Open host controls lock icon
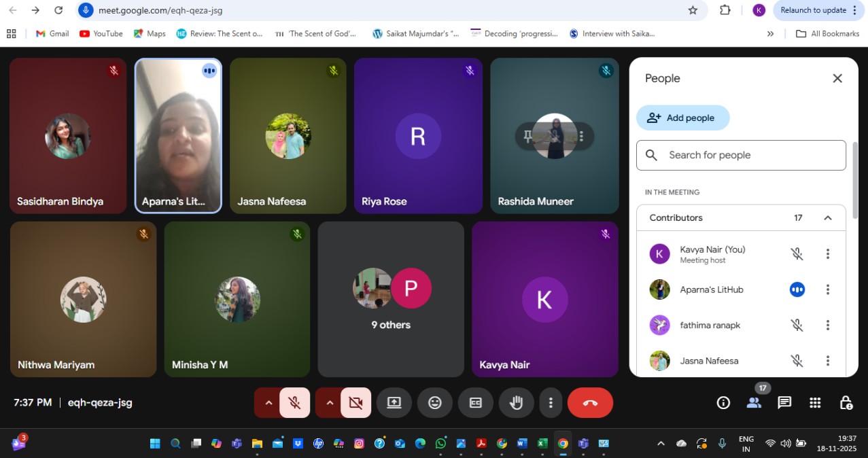Viewport: 868px width, 458px height. pos(846,402)
